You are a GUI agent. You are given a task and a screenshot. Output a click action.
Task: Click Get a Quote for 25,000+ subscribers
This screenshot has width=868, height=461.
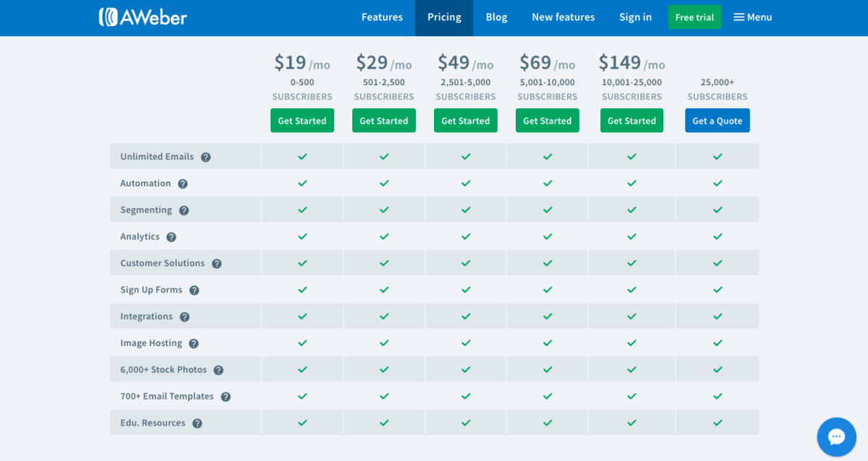coord(718,121)
